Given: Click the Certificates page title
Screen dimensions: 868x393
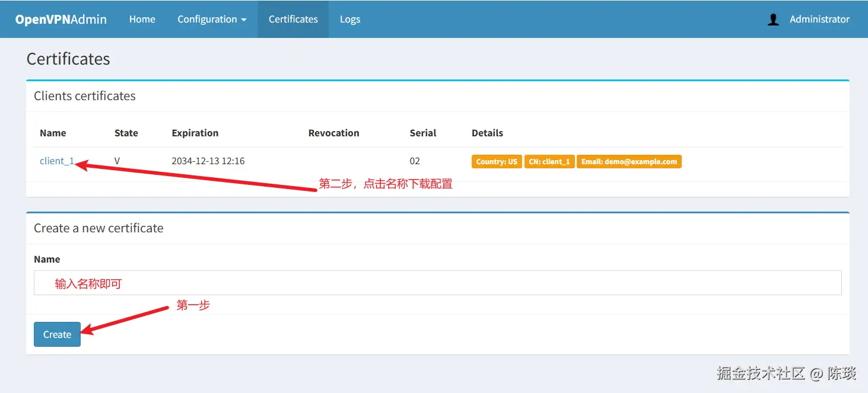Looking at the screenshot, I should 68,59.
